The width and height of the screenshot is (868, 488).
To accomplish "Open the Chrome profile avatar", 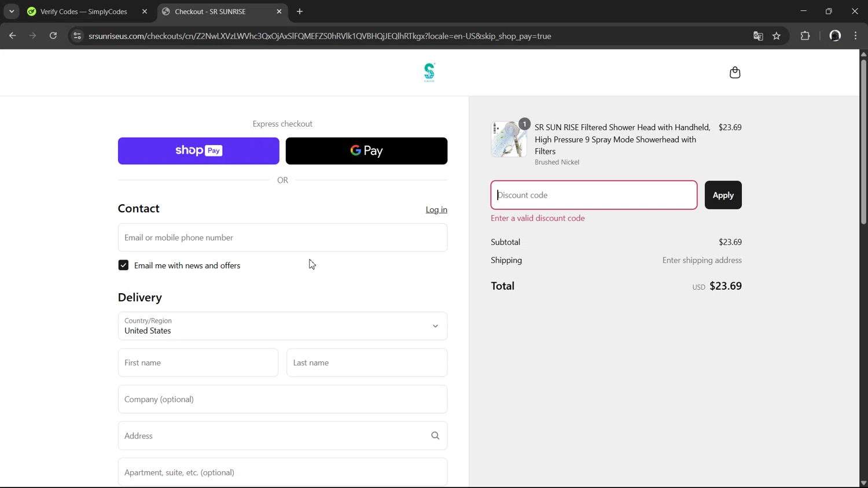I will coord(835,36).
